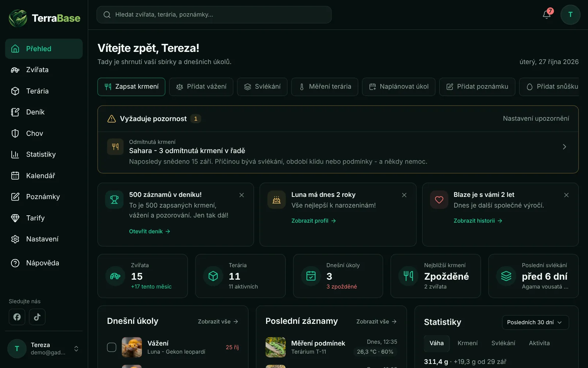
Task: Switch to the Aktivita statistics tab
Action: click(x=539, y=343)
